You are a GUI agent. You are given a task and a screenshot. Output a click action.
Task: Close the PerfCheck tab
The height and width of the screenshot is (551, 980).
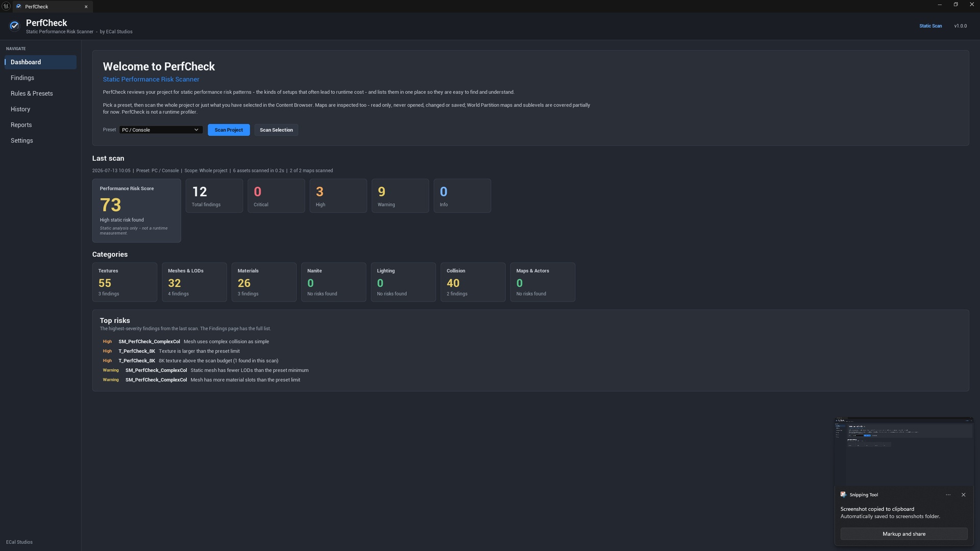coord(86,7)
